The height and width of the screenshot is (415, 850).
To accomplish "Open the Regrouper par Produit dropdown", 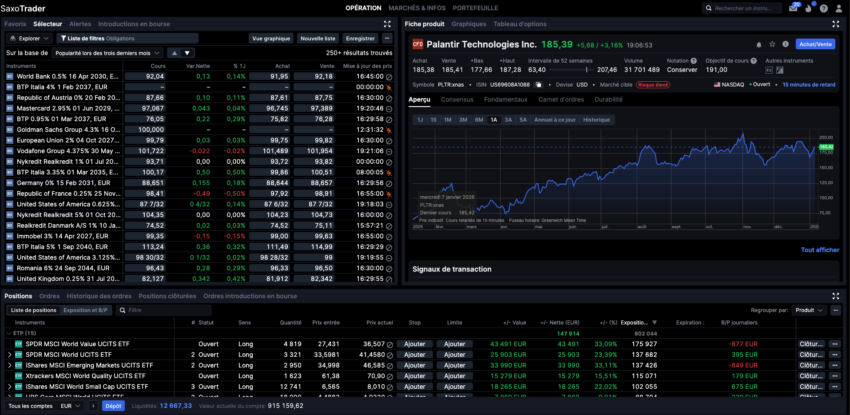I will click(x=809, y=310).
